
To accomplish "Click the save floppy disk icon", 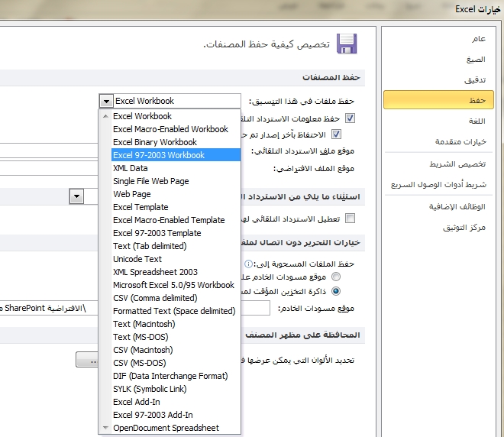I will click(x=347, y=44).
